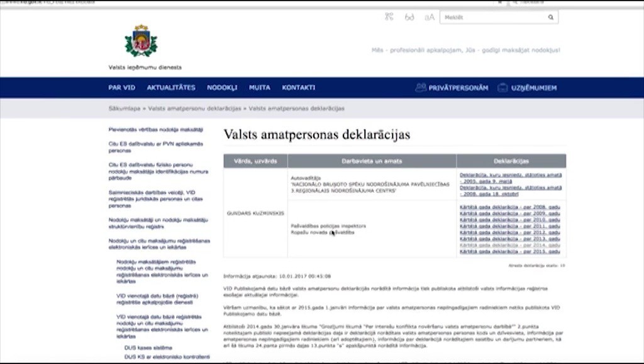Open the PAR VID menu
644x364 pixels.
[x=121, y=88]
